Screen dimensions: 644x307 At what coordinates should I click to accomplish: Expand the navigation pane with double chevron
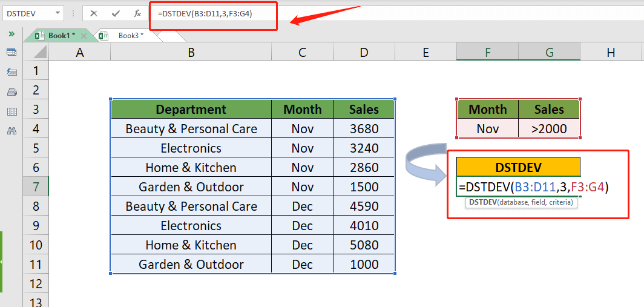[x=11, y=35]
